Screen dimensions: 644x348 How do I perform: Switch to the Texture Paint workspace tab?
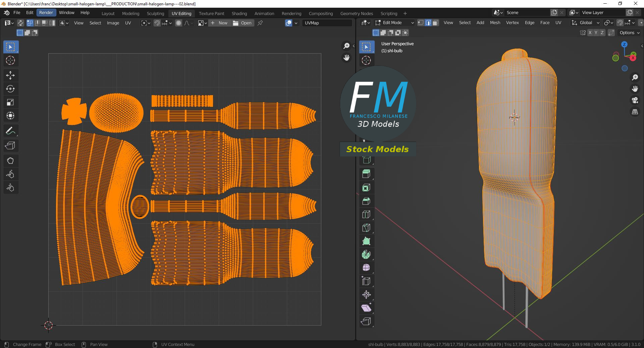(211, 13)
